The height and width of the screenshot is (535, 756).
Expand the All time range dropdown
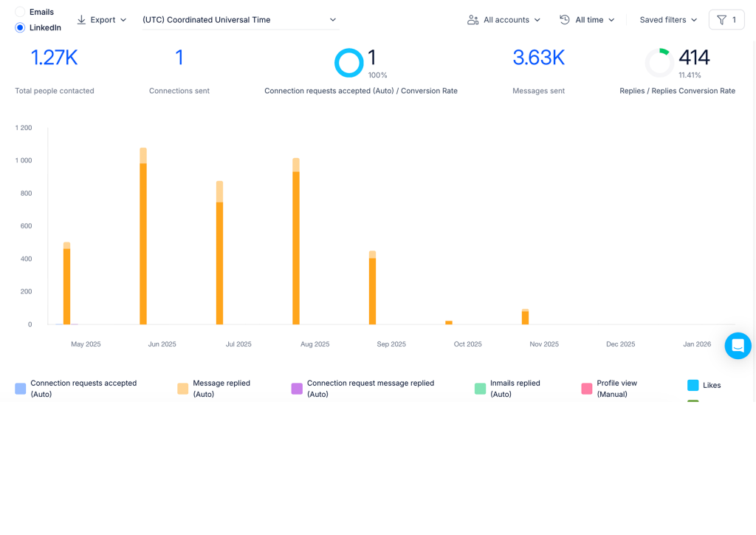587,20
